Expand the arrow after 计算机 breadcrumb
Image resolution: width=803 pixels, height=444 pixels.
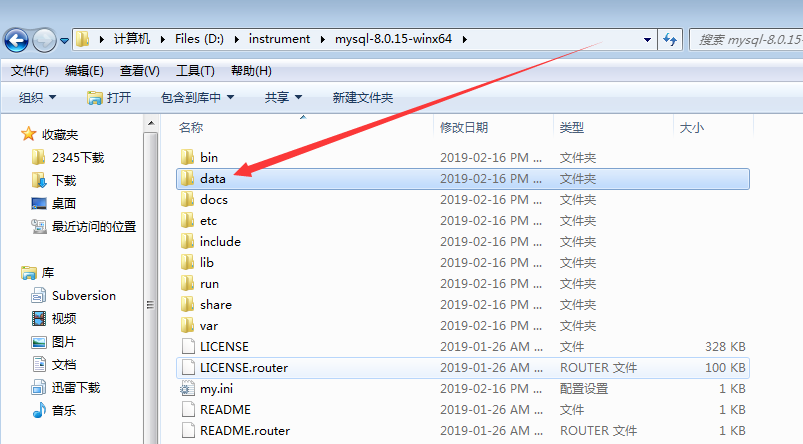[162, 39]
